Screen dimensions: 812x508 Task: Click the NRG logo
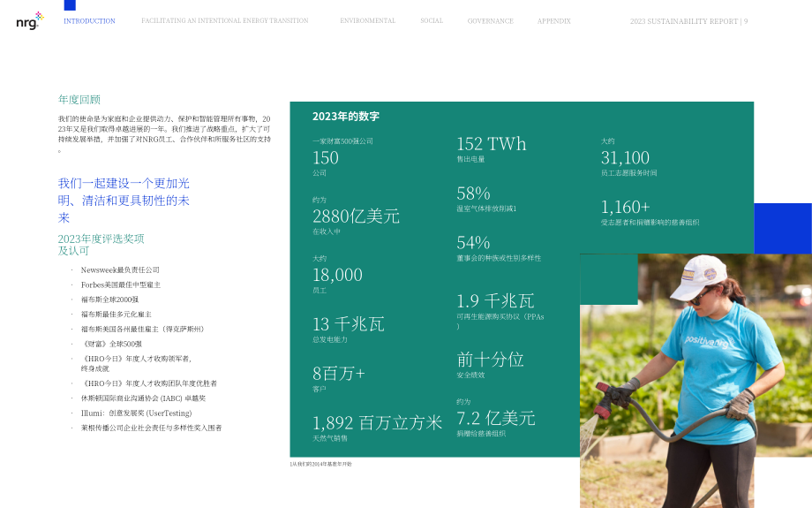[x=29, y=20]
